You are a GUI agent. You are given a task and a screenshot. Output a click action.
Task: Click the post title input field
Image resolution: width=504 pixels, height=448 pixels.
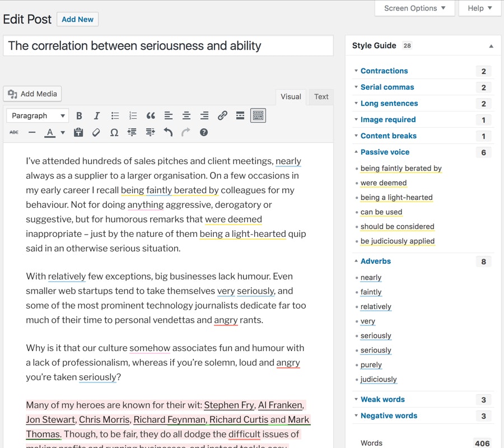168,45
